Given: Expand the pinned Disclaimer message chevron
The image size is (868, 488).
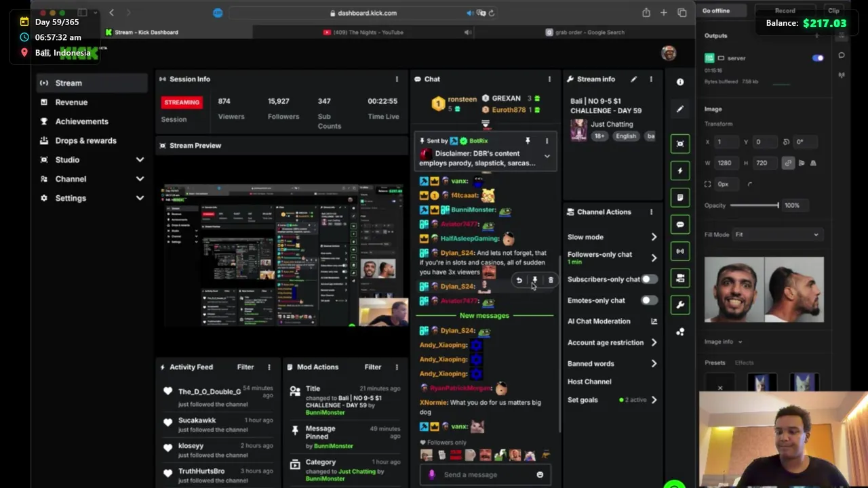Looking at the screenshot, I should point(547,157).
